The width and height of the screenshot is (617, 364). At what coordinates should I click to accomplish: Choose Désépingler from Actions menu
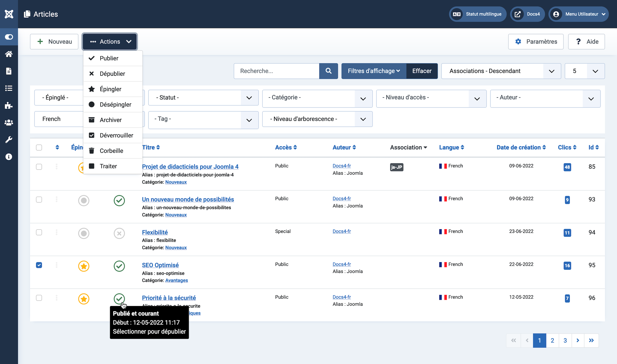click(x=113, y=104)
